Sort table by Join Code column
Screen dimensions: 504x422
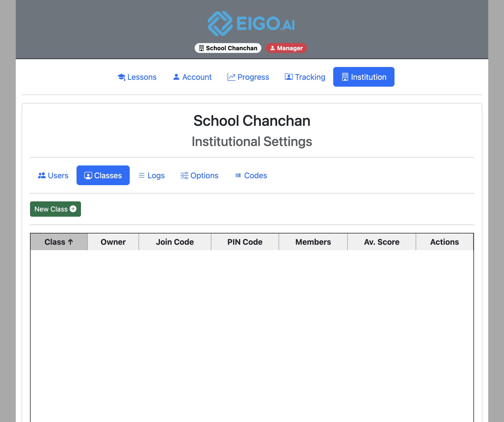175,242
